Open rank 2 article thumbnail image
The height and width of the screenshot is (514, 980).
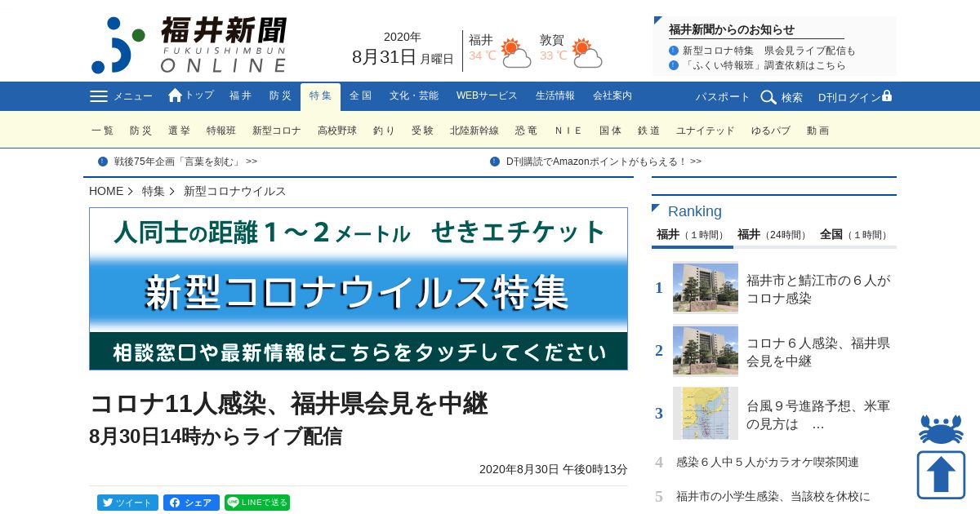[706, 350]
